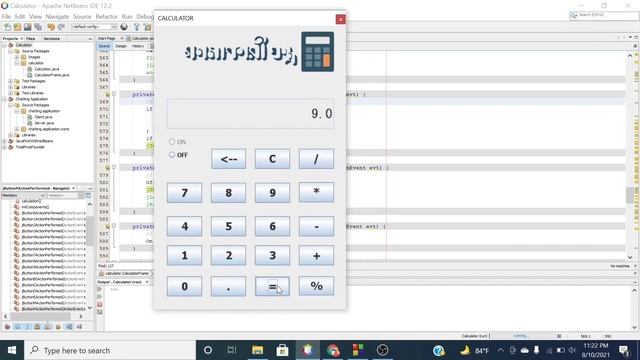Screen dimensions: 640x360
Task: Click the decimal point button
Action: (x=229, y=286)
